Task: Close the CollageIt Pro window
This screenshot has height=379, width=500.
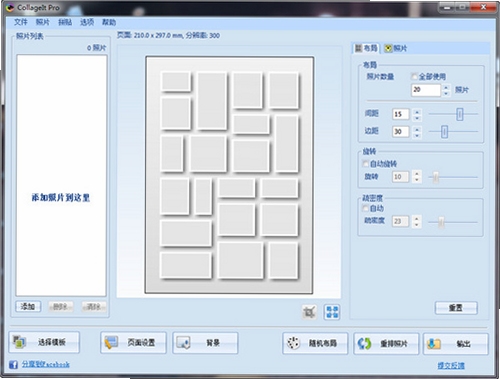Action: pos(484,7)
